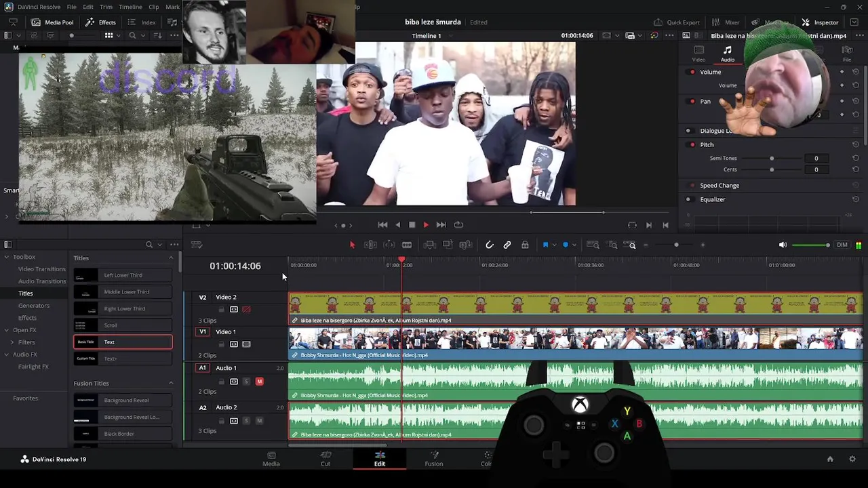This screenshot has height=488, width=868.
Task: Click Custom Zoom icon
Action: pos(631,245)
